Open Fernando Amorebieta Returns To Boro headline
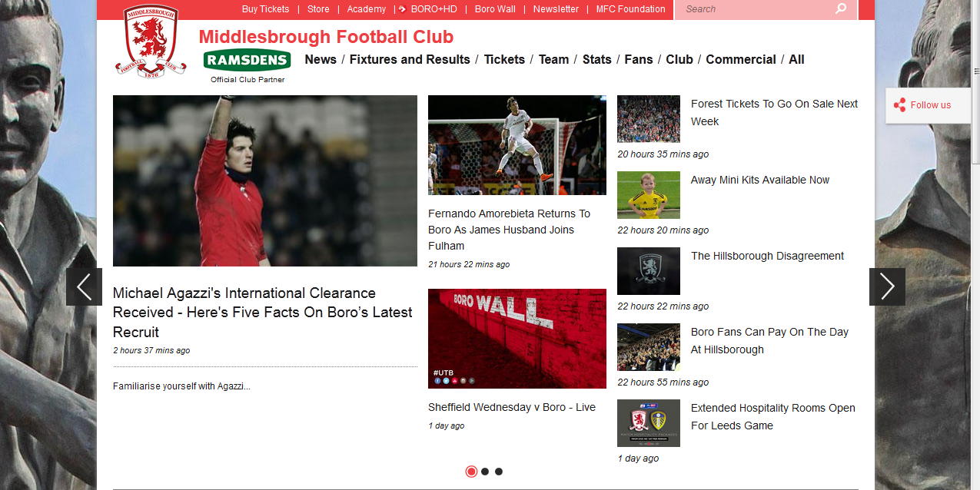 click(510, 230)
